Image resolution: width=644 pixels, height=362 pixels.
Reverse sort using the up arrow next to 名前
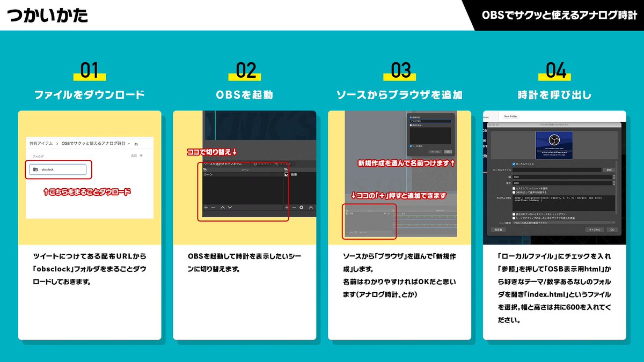coord(141,156)
